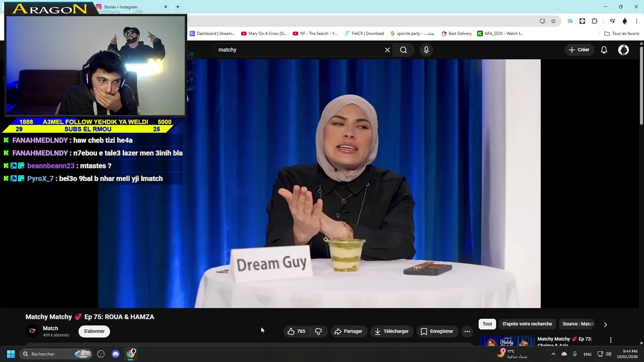The height and width of the screenshot is (362, 644).
Task: Clear the YouTube search box text
Action: (387, 50)
